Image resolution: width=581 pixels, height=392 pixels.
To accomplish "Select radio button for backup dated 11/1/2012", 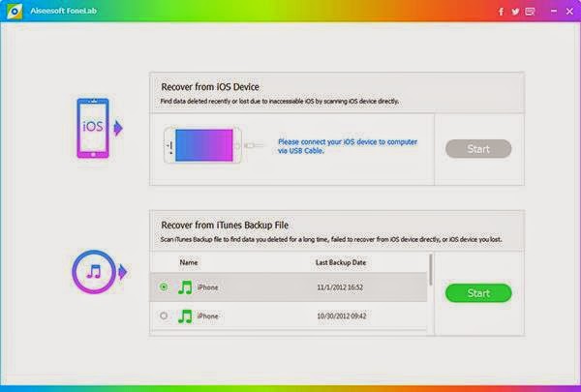I will [164, 286].
